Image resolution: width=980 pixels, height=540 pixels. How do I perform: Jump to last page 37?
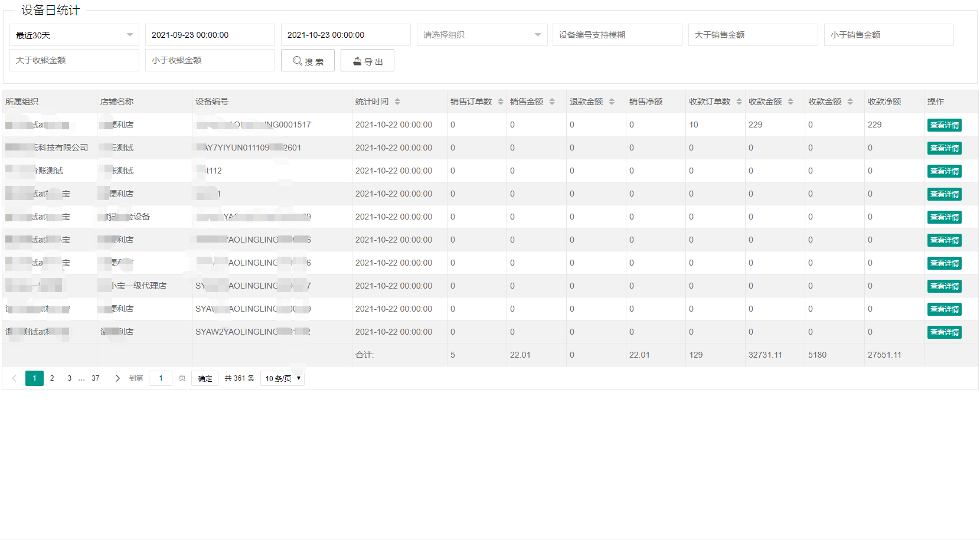click(x=96, y=378)
